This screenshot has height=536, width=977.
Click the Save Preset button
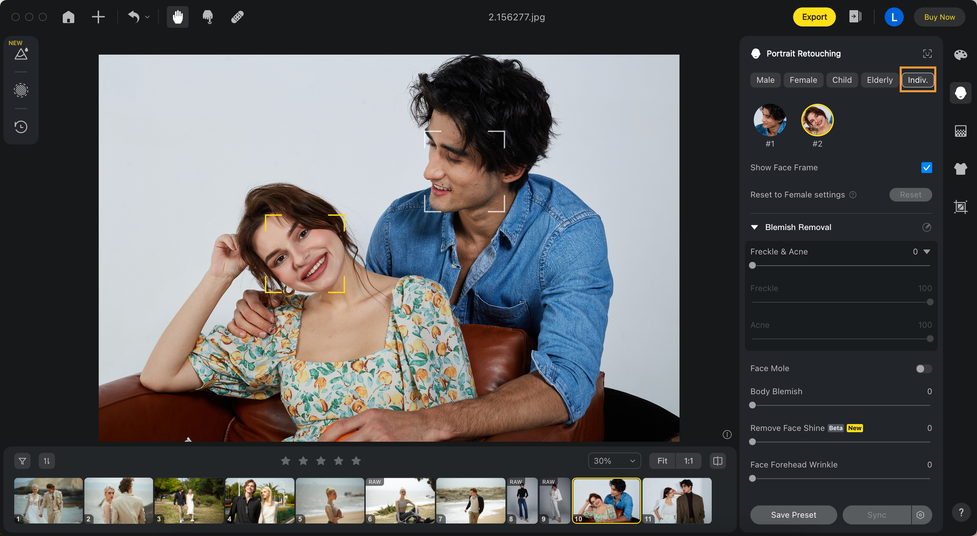pyautogui.click(x=793, y=515)
